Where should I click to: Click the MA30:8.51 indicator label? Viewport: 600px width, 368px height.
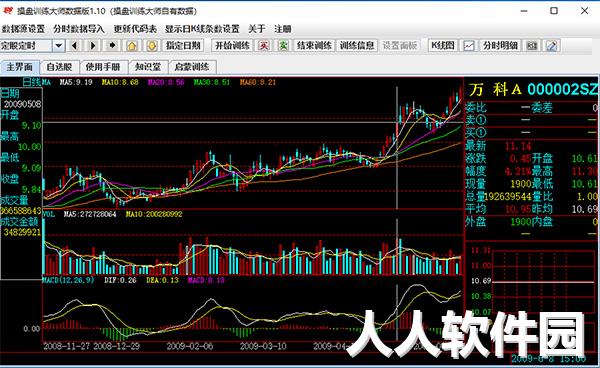[x=212, y=82]
